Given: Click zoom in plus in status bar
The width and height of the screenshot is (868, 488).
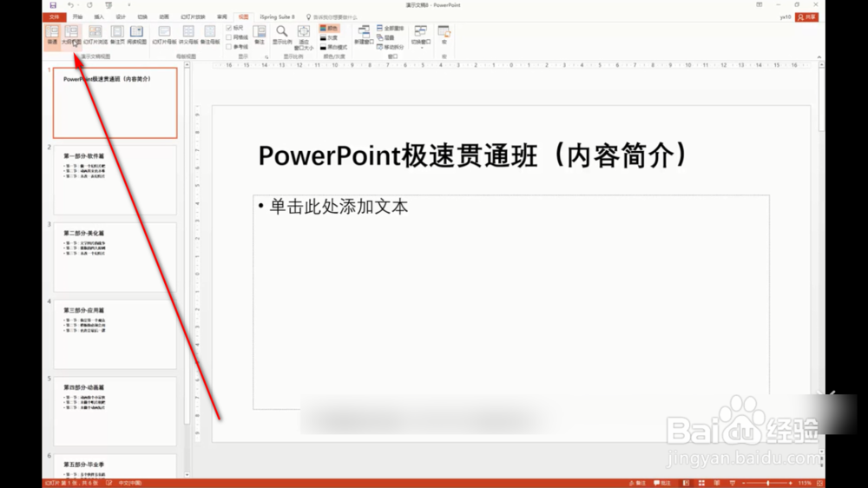Looking at the screenshot, I should pyautogui.click(x=790, y=483).
